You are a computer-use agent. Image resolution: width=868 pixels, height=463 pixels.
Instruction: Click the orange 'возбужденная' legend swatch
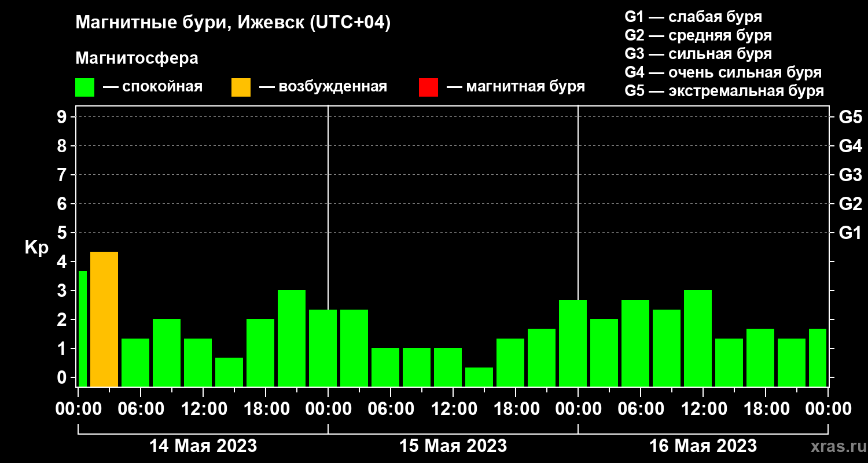pyautogui.click(x=241, y=87)
